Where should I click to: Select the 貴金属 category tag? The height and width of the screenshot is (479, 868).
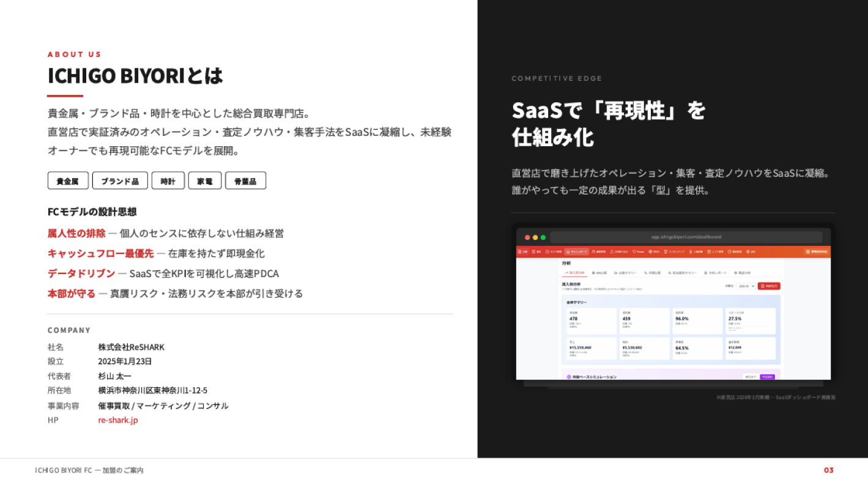click(x=68, y=181)
